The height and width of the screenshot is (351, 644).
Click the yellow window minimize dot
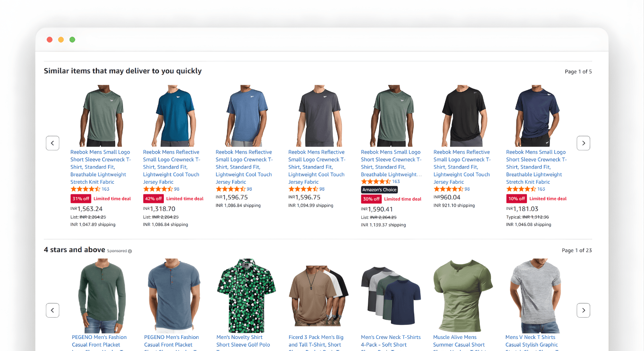point(61,39)
